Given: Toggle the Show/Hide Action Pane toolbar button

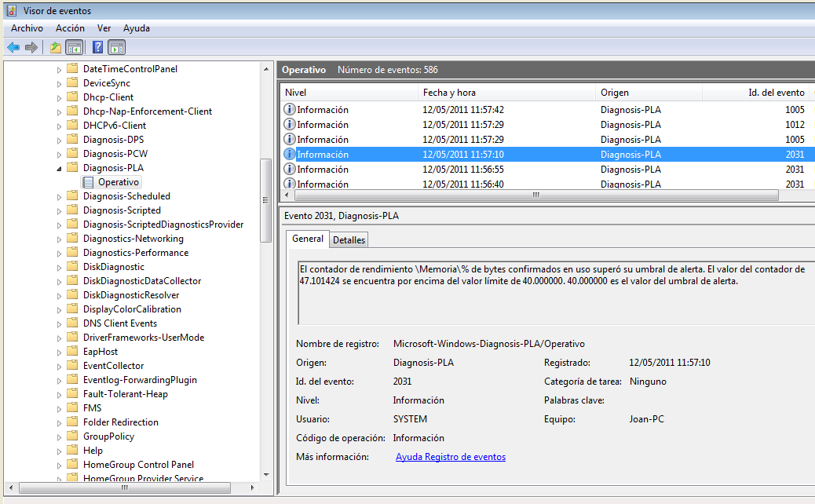Looking at the screenshot, I should [117, 47].
